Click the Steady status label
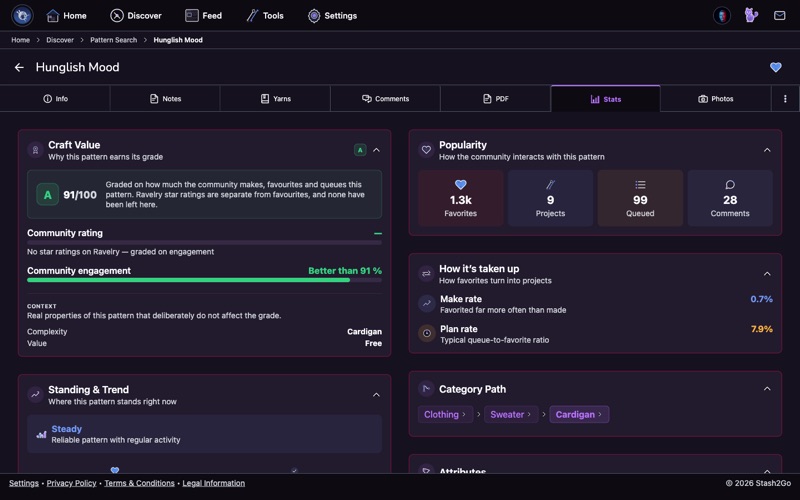This screenshot has height=500, width=800. 66,429
